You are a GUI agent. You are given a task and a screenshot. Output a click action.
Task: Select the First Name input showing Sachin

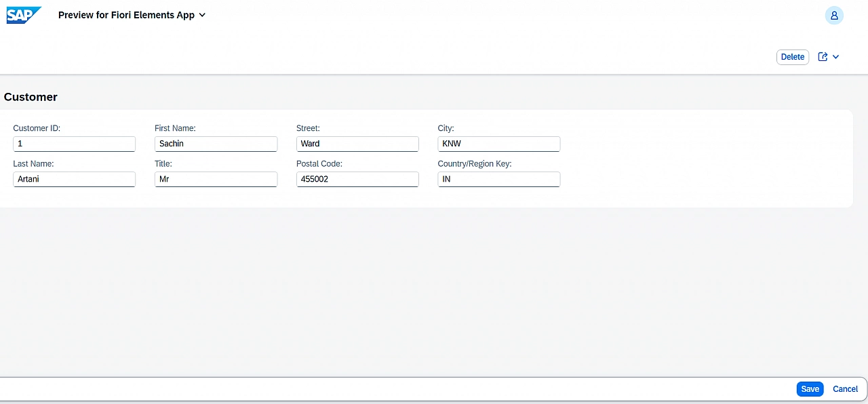tap(216, 144)
